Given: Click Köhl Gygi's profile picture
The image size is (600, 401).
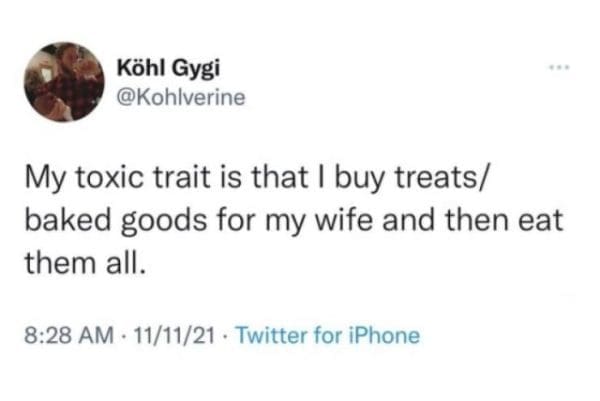Looking at the screenshot, I should (66, 81).
